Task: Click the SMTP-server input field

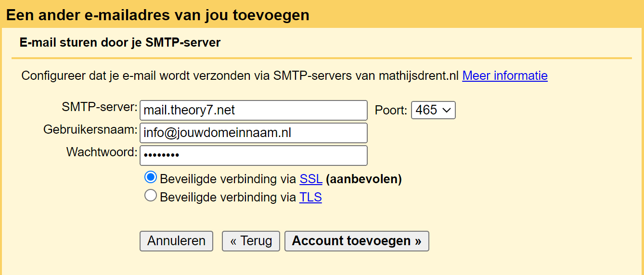Action: tap(253, 110)
